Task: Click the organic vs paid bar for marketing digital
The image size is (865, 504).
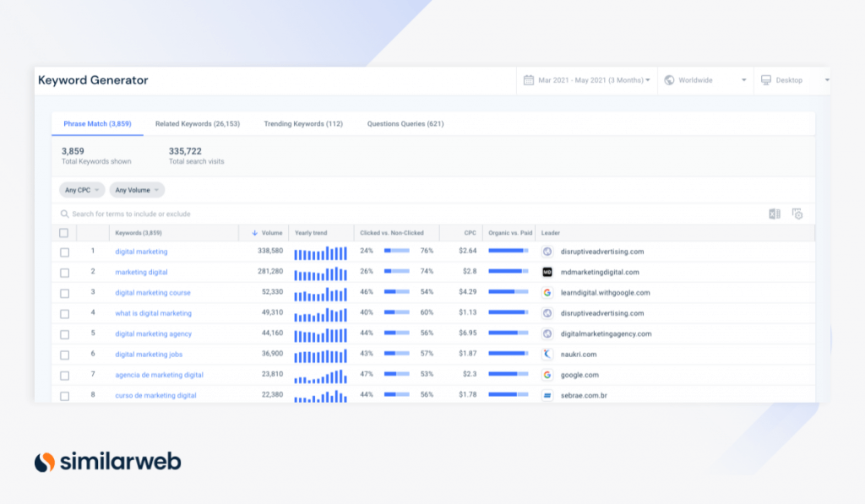Action: coord(508,271)
